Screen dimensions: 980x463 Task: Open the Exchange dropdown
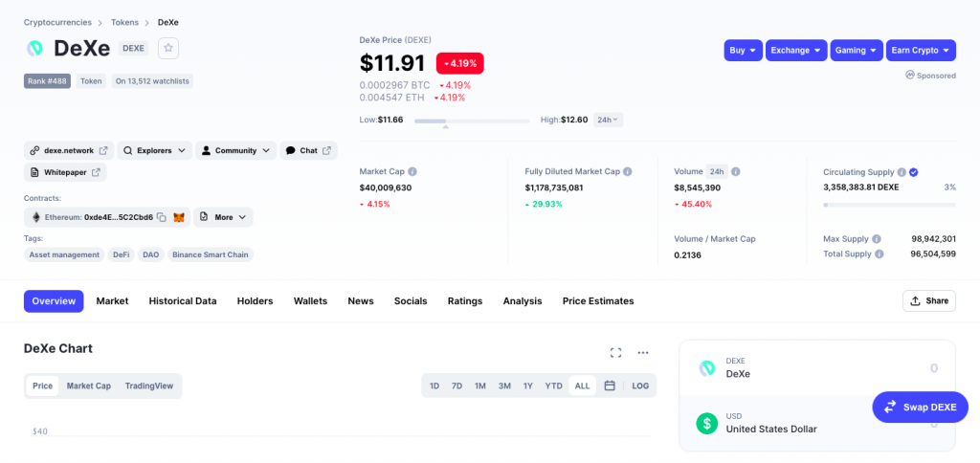point(796,51)
